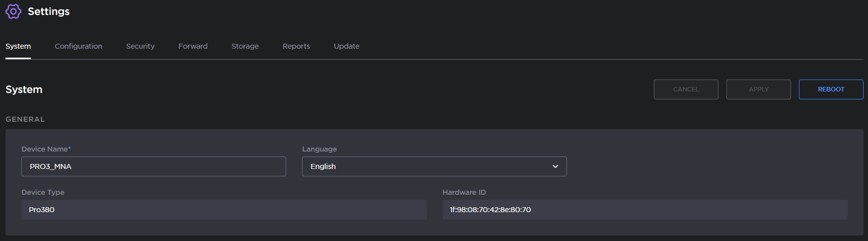This screenshot has width=868, height=241.
Task: Click the purple Settings gear icon
Action: pos(13,11)
